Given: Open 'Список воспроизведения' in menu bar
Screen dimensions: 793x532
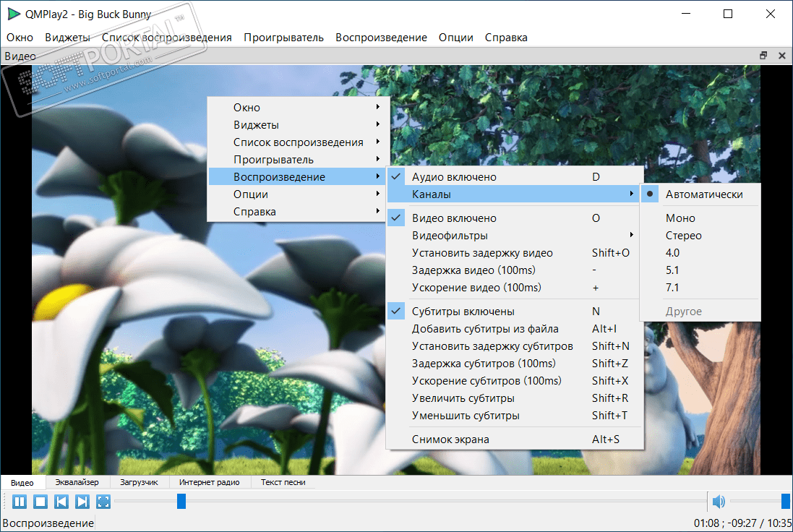Looking at the screenshot, I should 166,38.
